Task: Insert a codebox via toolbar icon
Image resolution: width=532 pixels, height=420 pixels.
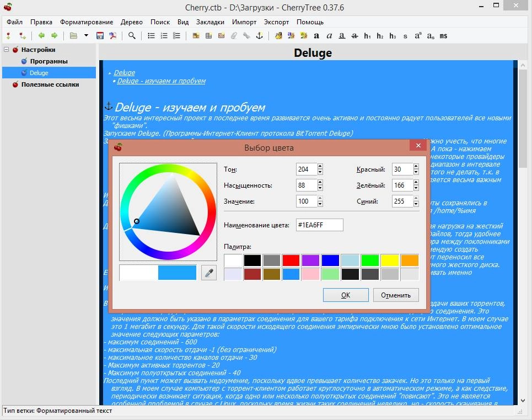Action: tap(221, 36)
